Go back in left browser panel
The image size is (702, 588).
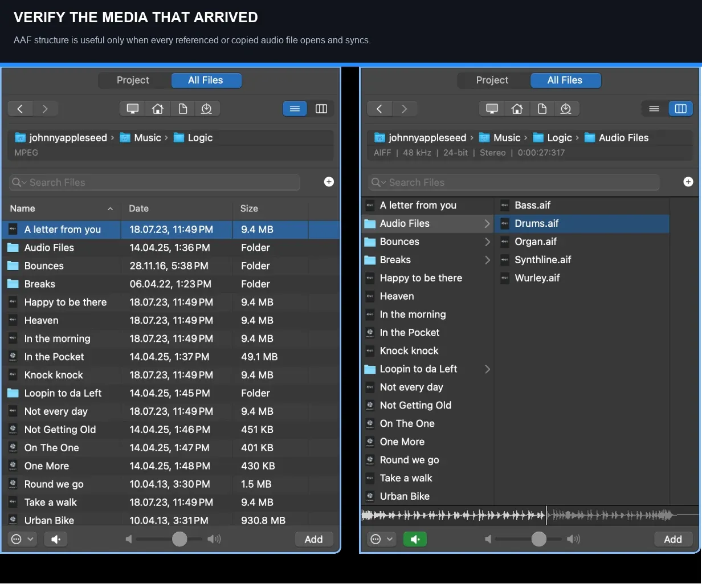click(x=21, y=109)
